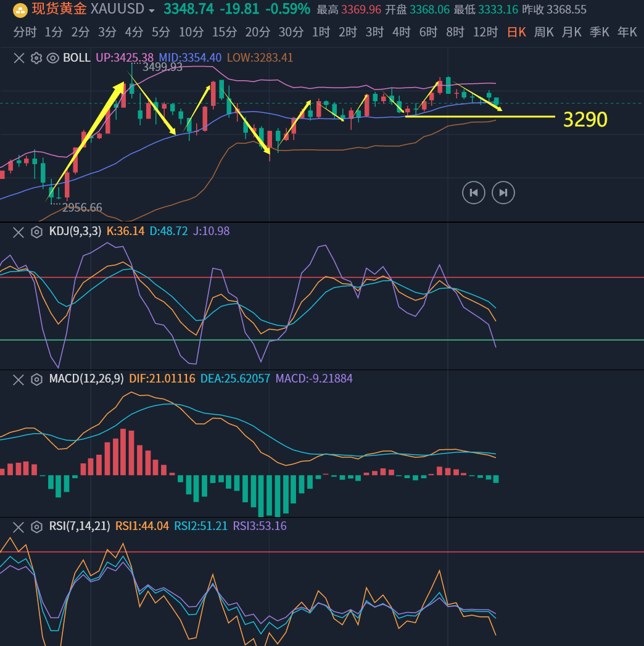Screen dimensions: 644x646
Task: Switch to the 1时 timeframe
Action: pyautogui.click(x=321, y=31)
